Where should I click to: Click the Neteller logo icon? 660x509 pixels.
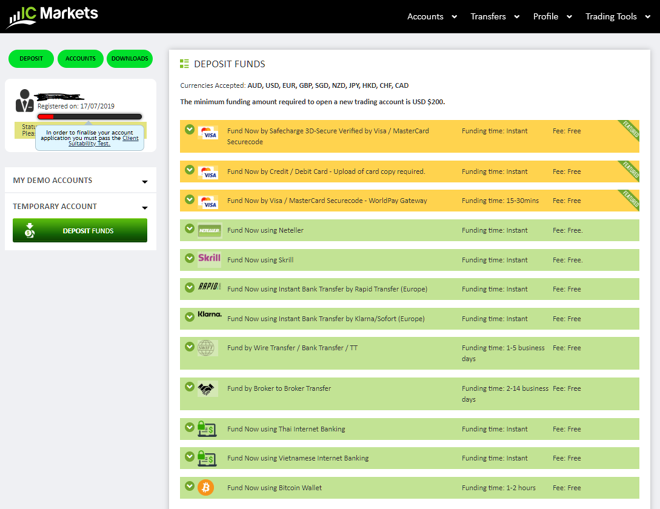[209, 230]
